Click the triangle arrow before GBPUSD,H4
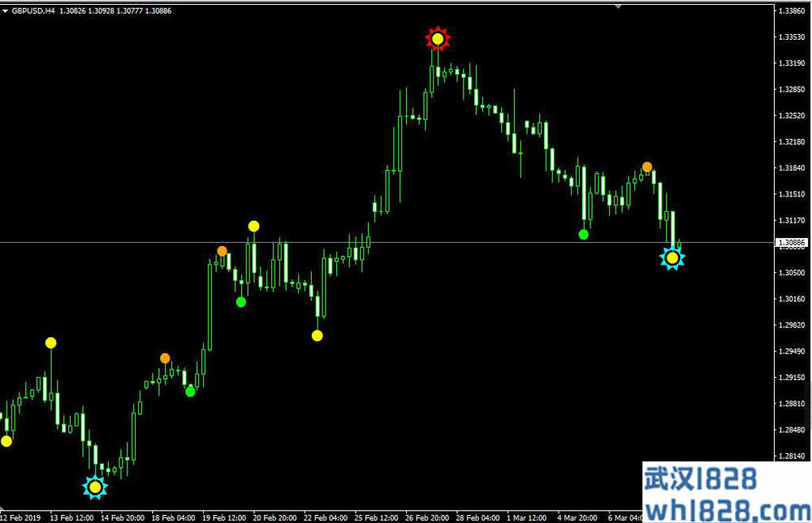The height and width of the screenshot is (523, 812). click(5, 11)
